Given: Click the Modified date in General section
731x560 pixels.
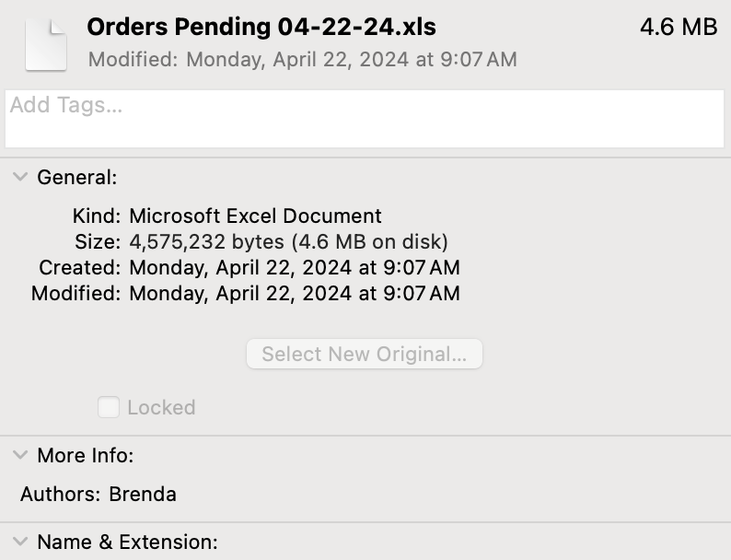Looking at the screenshot, I should coord(295,294).
